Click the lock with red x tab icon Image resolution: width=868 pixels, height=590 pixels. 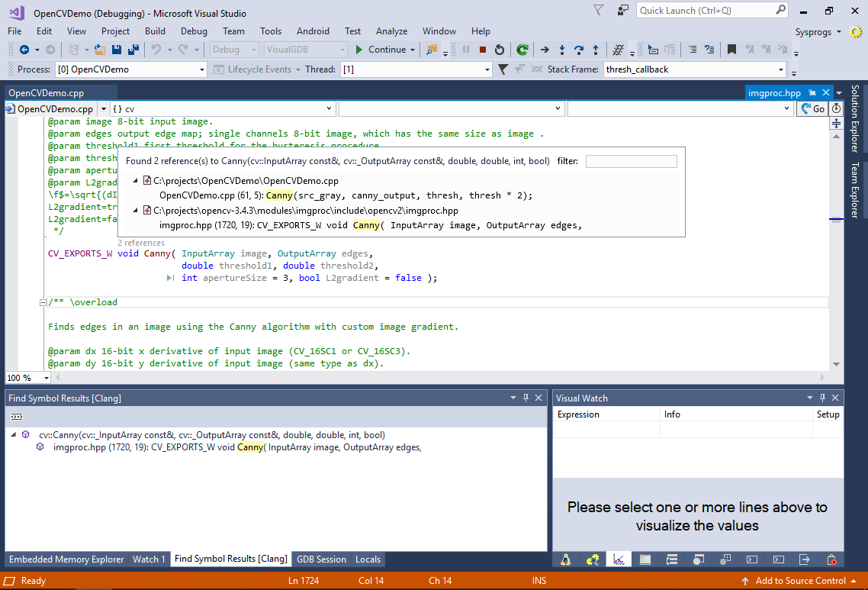831,559
